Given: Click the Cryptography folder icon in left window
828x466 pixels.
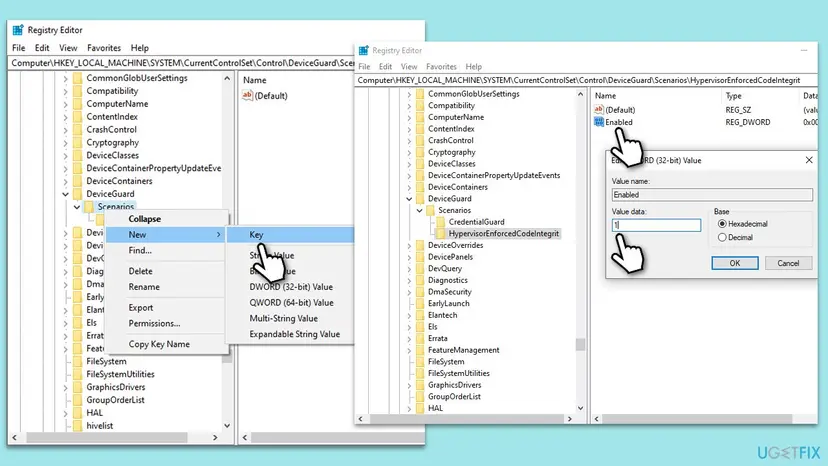Looking at the screenshot, I should (78, 143).
